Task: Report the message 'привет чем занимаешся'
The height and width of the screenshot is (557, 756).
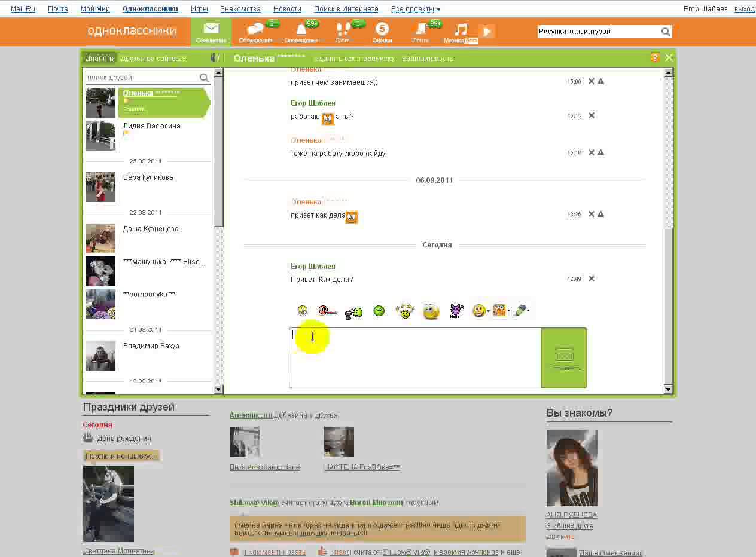Action: pos(600,81)
